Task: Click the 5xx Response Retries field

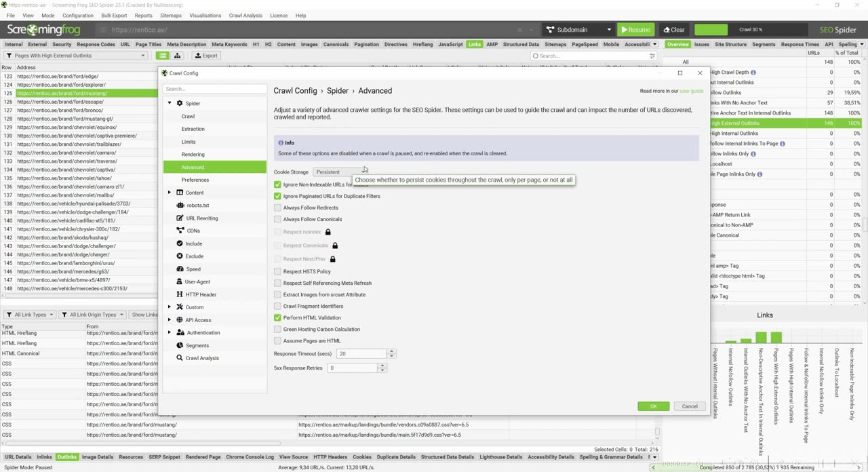Action: tap(352, 368)
